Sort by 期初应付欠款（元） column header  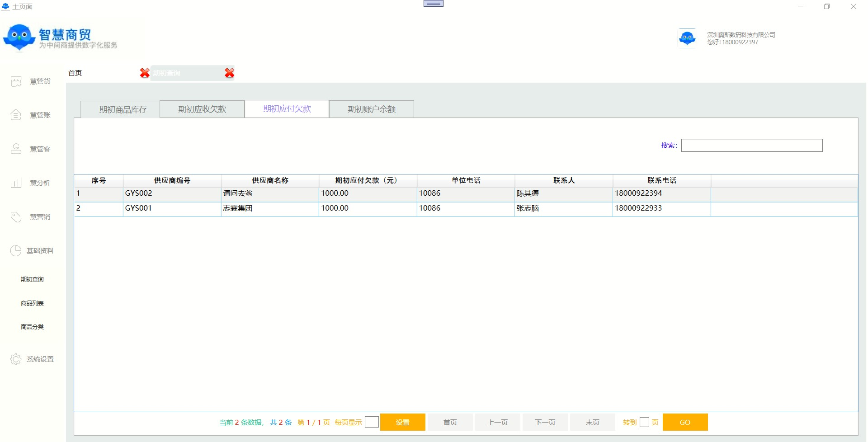click(x=368, y=181)
